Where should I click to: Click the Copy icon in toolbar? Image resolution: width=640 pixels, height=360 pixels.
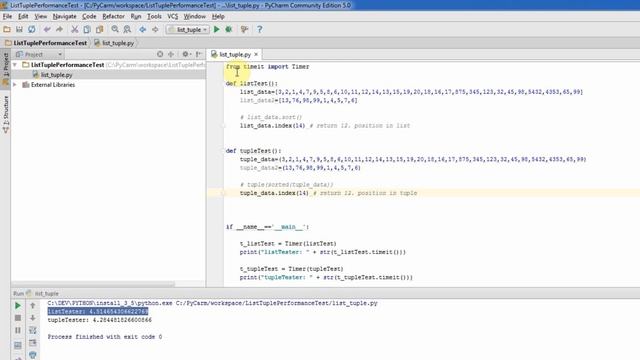coord(87,29)
